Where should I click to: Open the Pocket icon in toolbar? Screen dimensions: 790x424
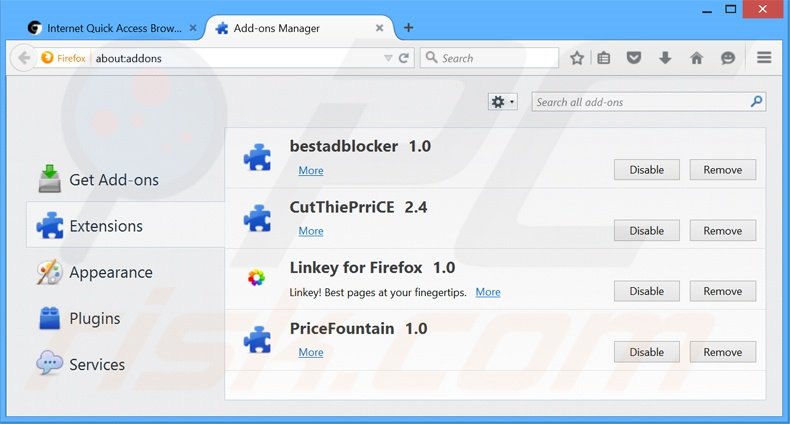click(634, 58)
